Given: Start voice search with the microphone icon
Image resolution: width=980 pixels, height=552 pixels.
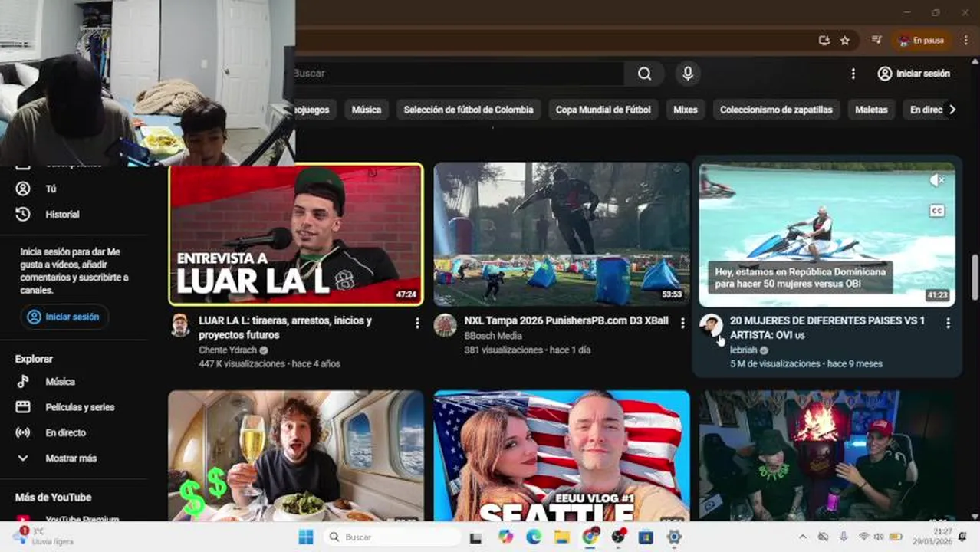Looking at the screenshot, I should [688, 74].
